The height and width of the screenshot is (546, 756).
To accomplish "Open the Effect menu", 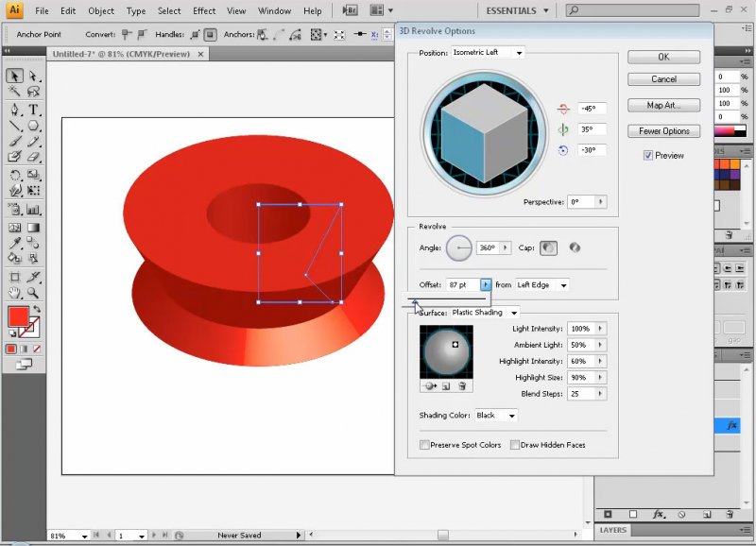I will click(x=204, y=11).
